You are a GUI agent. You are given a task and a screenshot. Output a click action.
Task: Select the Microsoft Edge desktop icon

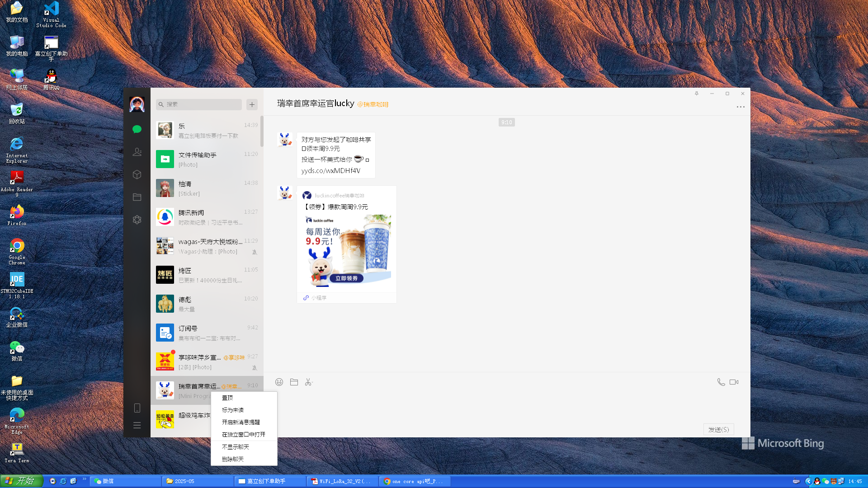tap(17, 421)
